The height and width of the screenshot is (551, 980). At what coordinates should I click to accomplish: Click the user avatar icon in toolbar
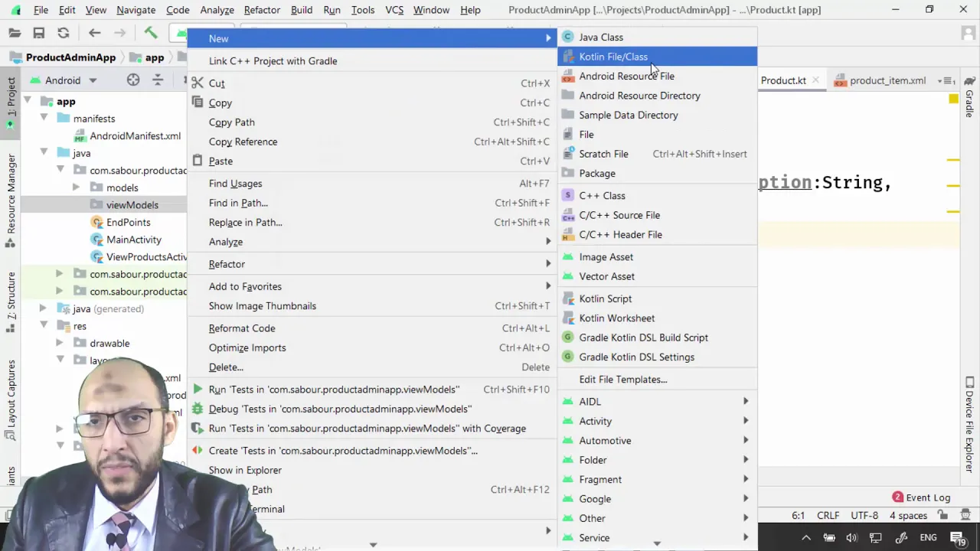coord(968,33)
